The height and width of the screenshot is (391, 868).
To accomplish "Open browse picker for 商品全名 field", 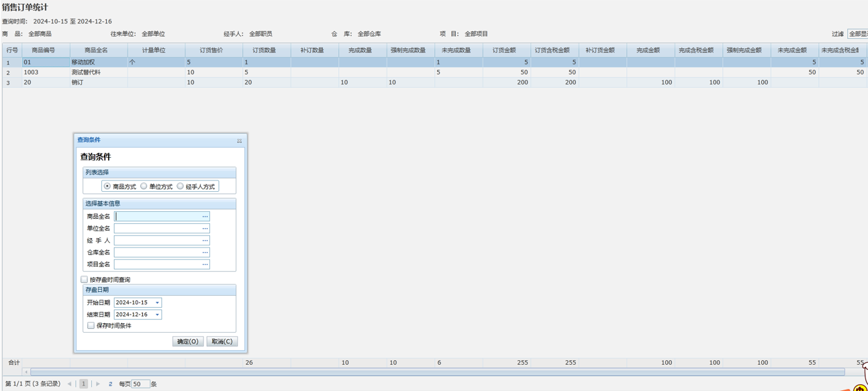I will pos(205,217).
